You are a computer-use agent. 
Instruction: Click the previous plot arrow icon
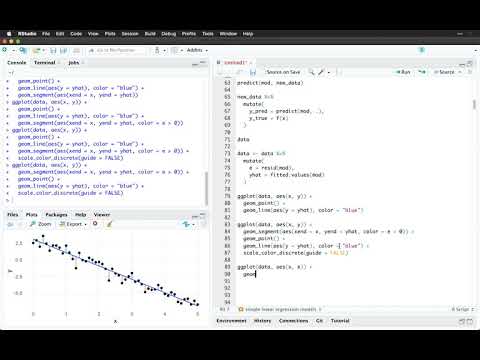[x=10, y=224]
